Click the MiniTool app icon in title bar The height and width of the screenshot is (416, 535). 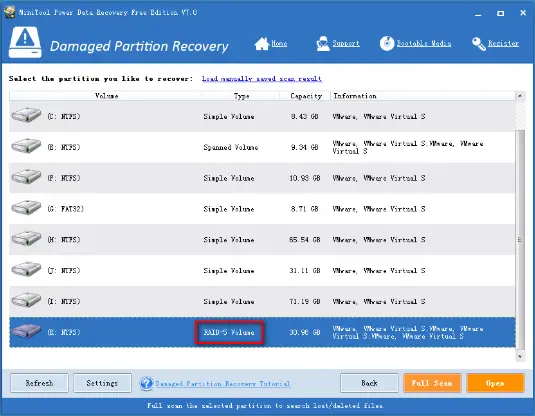point(10,12)
